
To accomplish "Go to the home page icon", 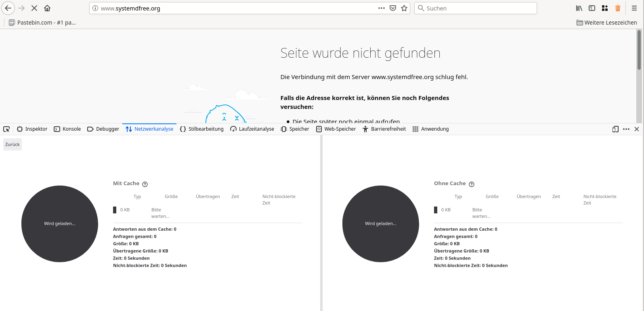I will click(47, 8).
